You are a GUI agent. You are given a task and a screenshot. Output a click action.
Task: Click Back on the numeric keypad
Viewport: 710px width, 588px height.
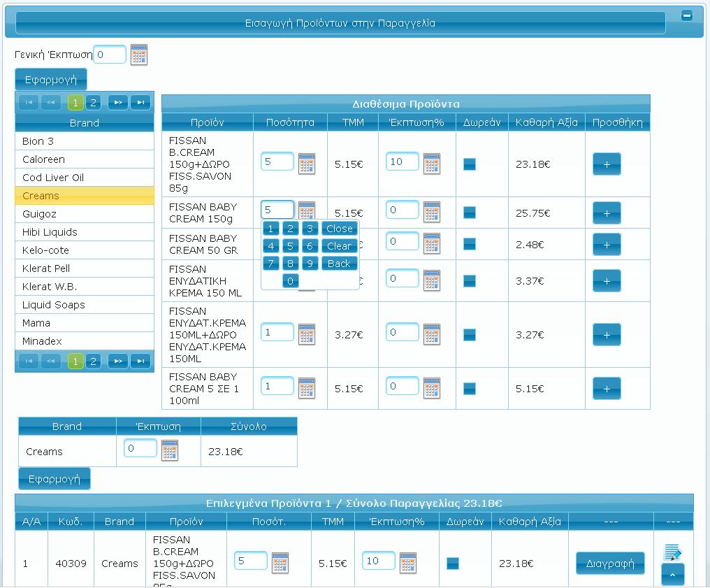(x=339, y=263)
